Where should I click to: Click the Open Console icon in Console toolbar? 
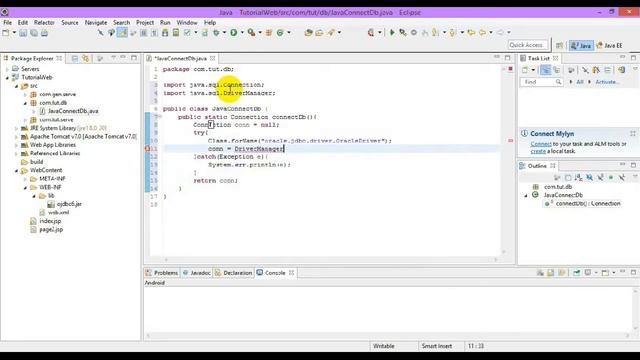(x=606, y=273)
